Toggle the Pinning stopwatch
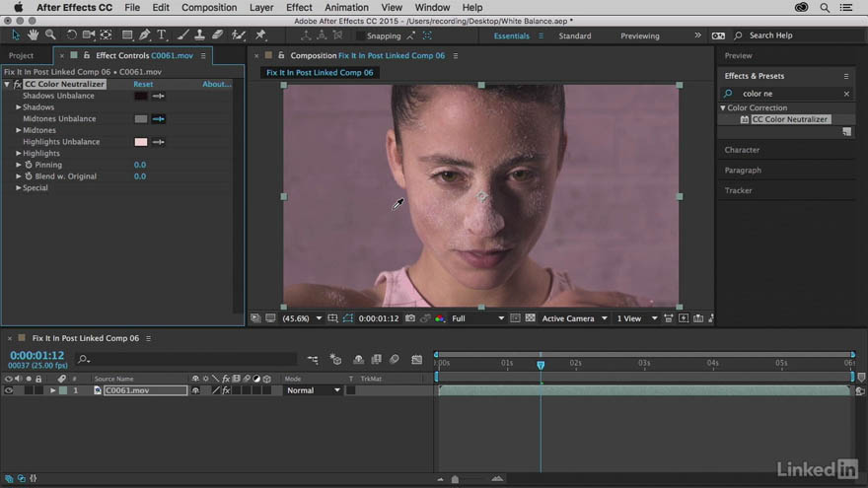This screenshot has width=868, height=488. pos(29,165)
